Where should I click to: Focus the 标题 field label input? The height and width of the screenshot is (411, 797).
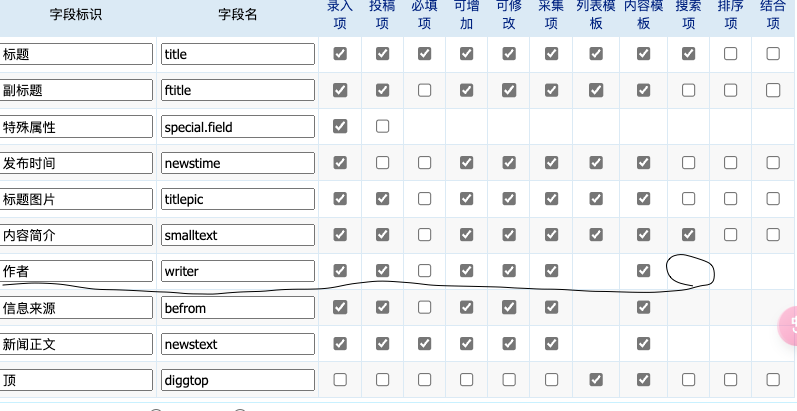76,54
